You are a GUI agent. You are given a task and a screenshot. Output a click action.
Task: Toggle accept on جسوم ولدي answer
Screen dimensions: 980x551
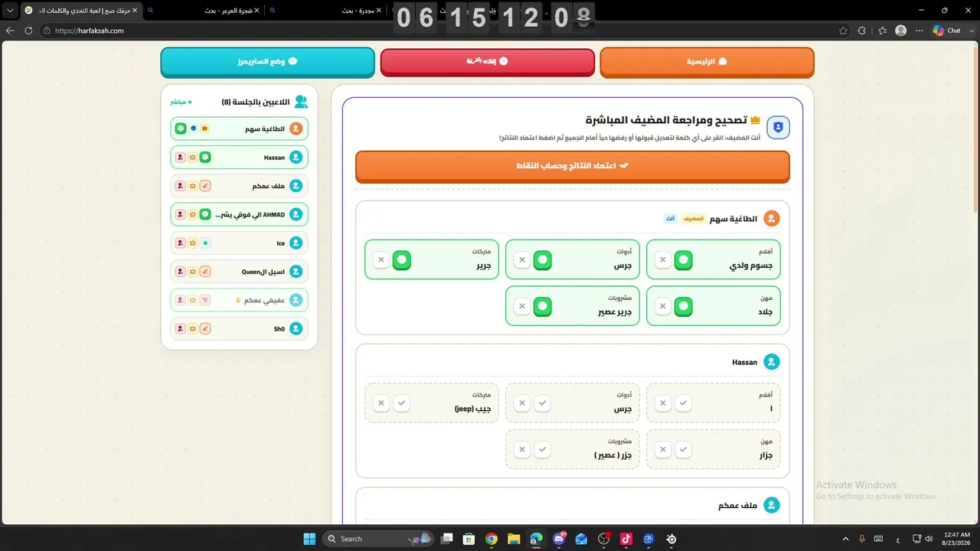coord(684,260)
